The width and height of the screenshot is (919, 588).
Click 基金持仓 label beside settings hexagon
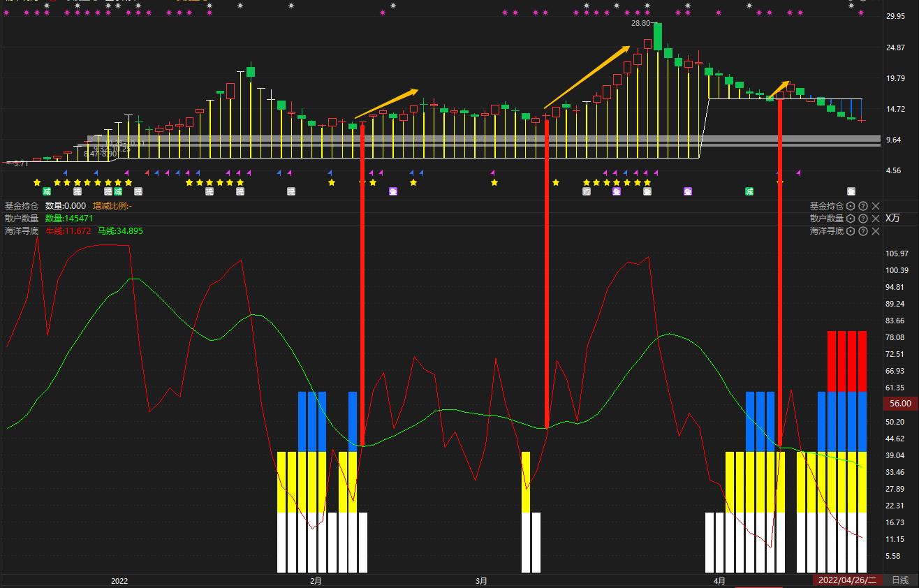pos(827,206)
